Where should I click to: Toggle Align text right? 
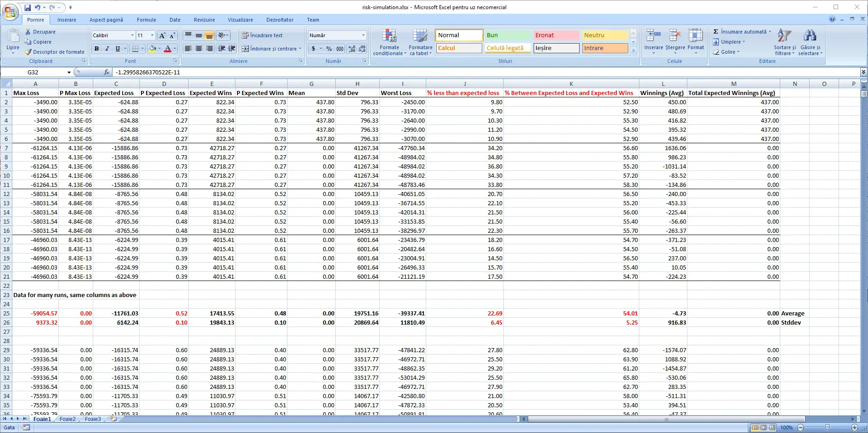point(209,49)
